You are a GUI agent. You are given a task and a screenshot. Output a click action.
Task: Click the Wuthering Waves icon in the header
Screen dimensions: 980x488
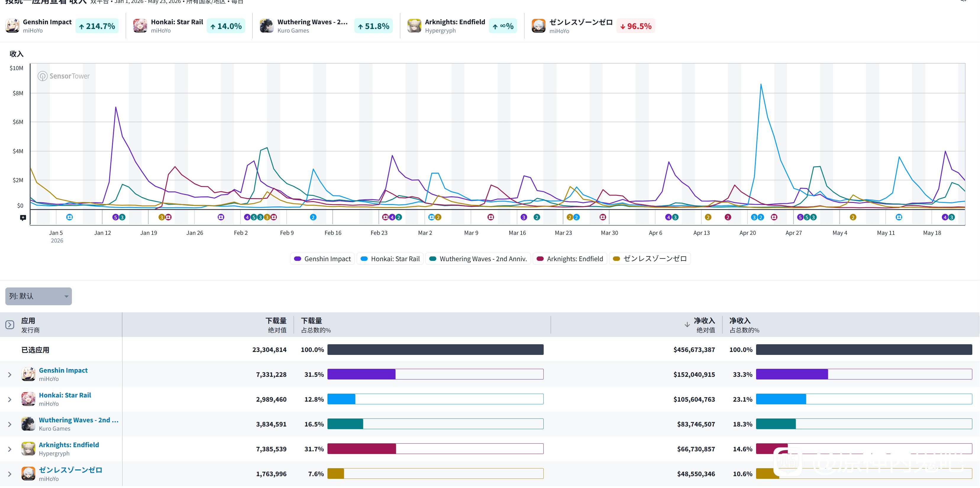click(267, 26)
